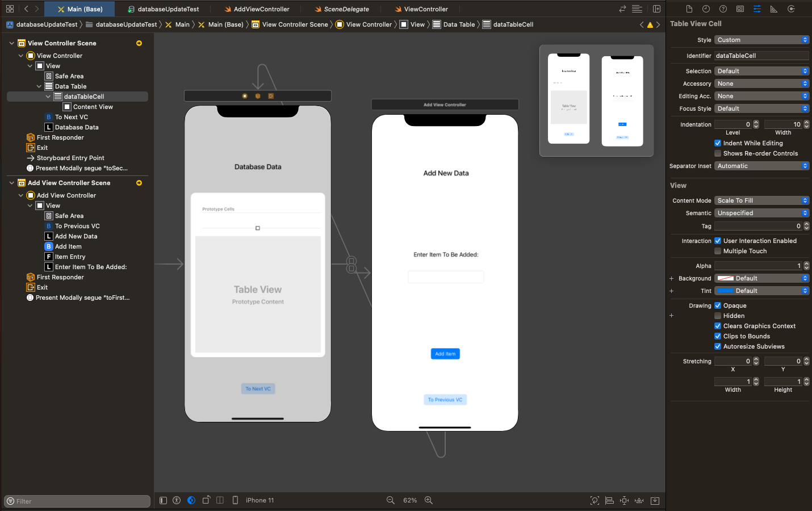
Task: Open the Tint color dropdown
Action: (761, 291)
